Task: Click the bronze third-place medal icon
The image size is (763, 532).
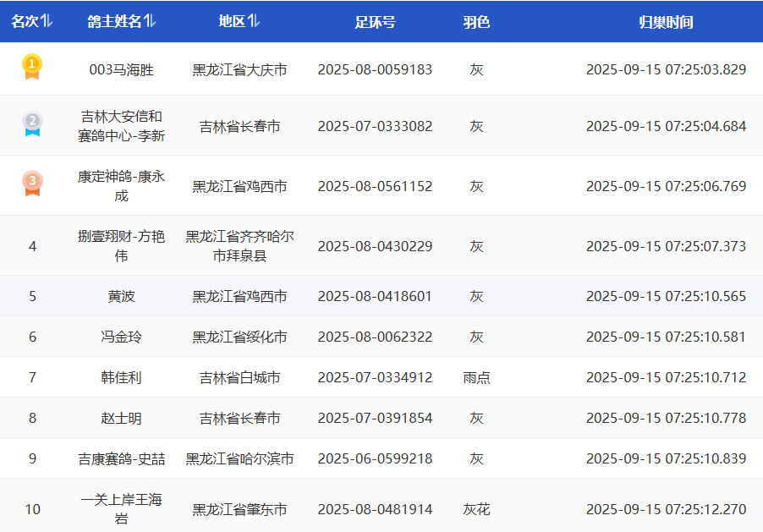Action: [32, 184]
